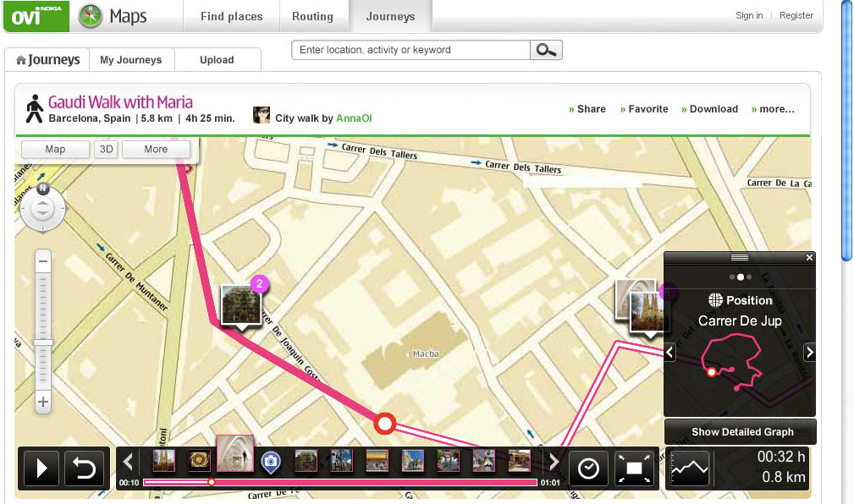Expand the more… actions menu
854x504 pixels.
[x=773, y=109]
